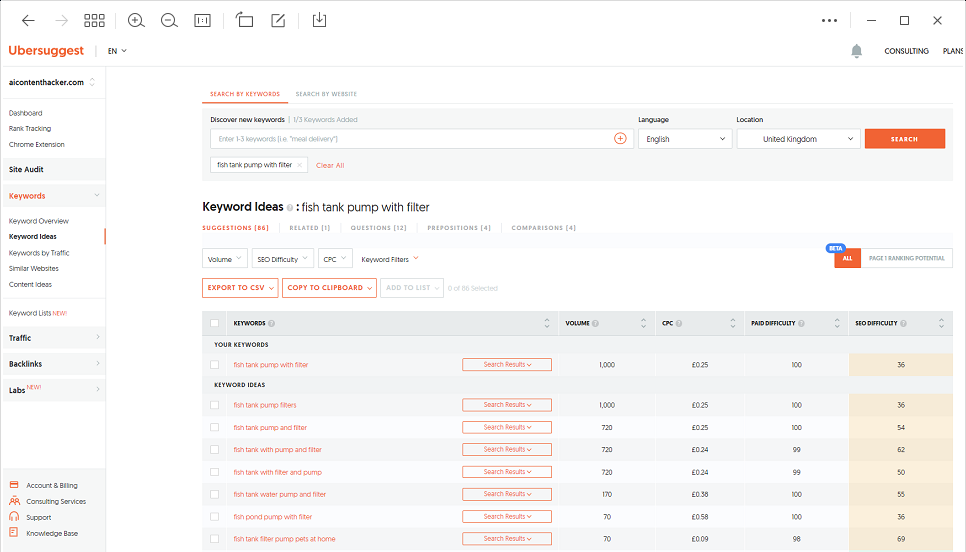
Task: Open the EN language selector in header
Action: click(117, 51)
